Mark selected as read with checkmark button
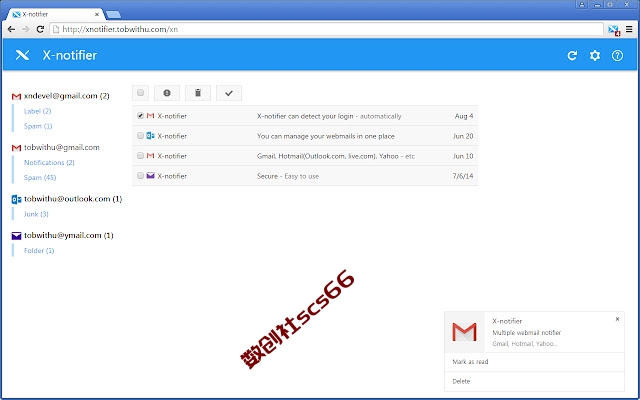 click(x=229, y=93)
